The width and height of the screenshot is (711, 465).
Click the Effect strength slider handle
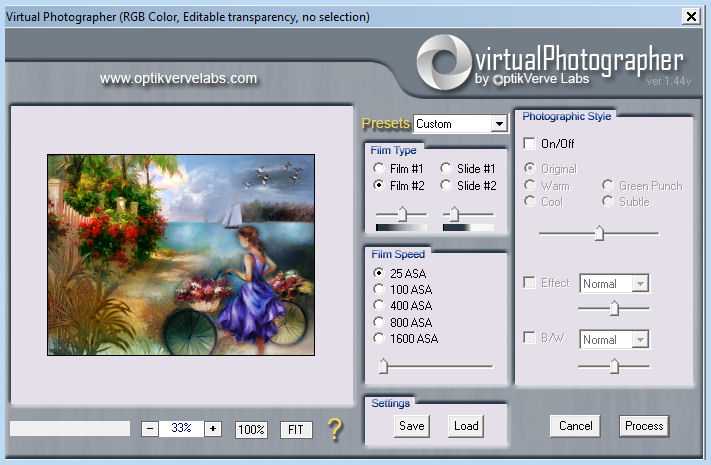pyautogui.click(x=614, y=308)
